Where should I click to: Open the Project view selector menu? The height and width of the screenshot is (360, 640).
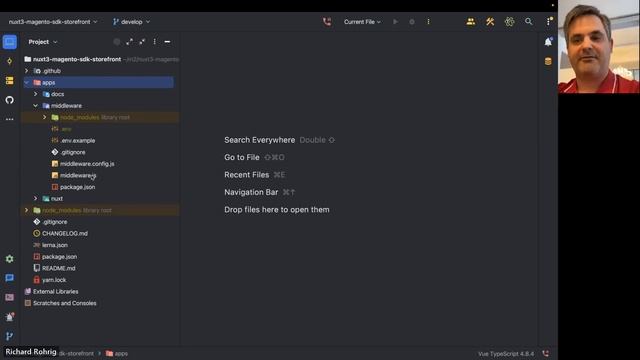click(x=43, y=42)
